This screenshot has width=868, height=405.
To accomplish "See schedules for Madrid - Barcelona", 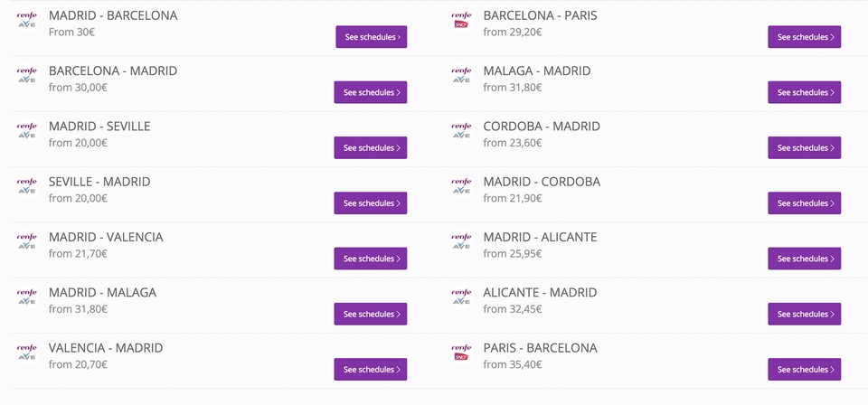I will 371,37.
